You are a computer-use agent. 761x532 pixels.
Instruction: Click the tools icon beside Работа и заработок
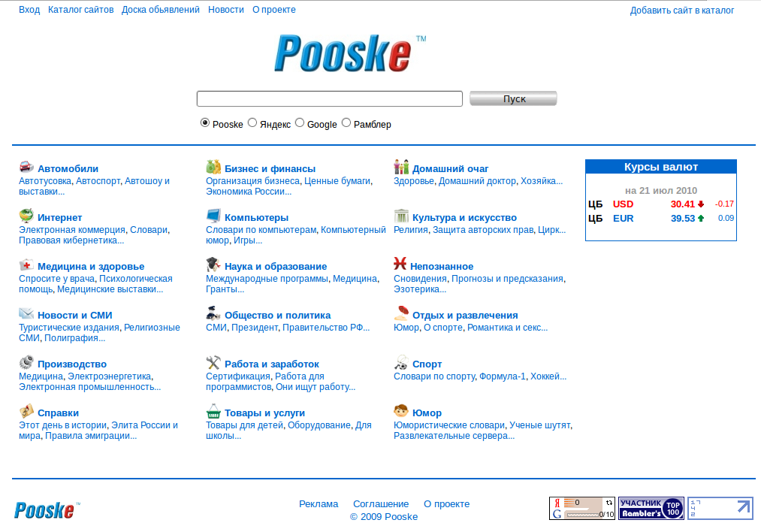click(x=213, y=362)
